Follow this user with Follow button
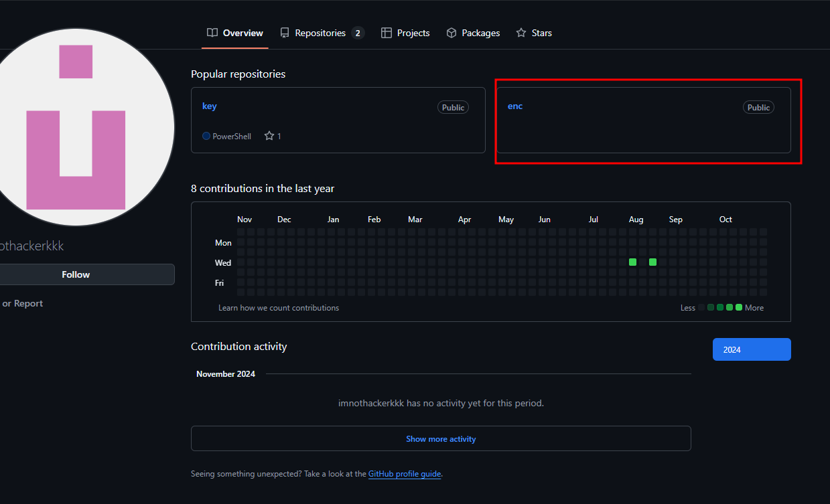Image resolution: width=830 pixels, height=504 pixels. [x=76, y=274]
